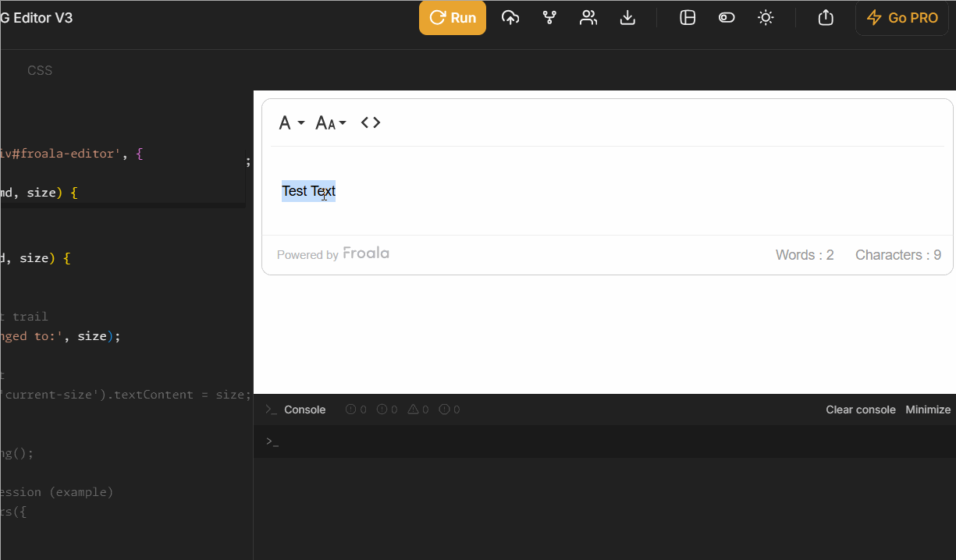Expand the errors count filter in console
This screenshot has height=560, width=956.
click(356, 409)
